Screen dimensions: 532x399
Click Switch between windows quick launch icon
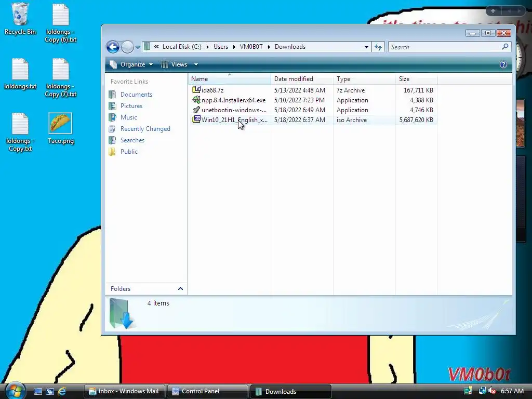50,392
